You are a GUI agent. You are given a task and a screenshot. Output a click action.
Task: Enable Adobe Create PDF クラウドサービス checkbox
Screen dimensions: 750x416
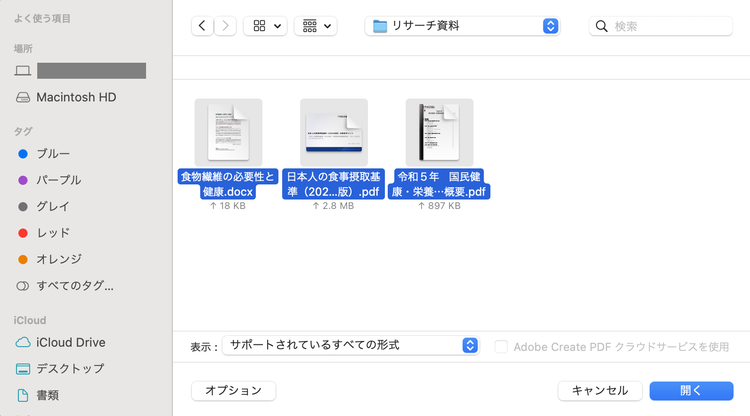pos(502,346)
